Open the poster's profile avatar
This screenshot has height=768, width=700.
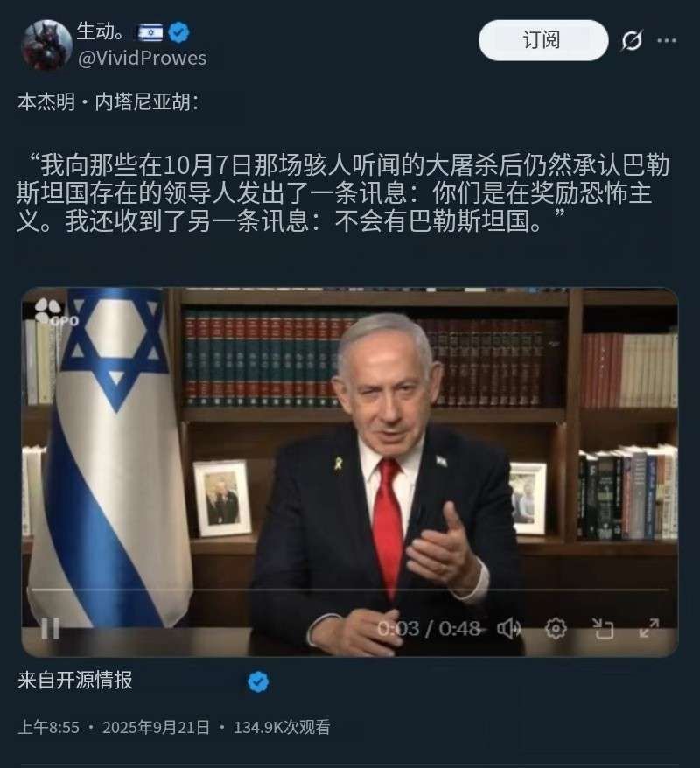pyautogui.click(x=46, y=44)
